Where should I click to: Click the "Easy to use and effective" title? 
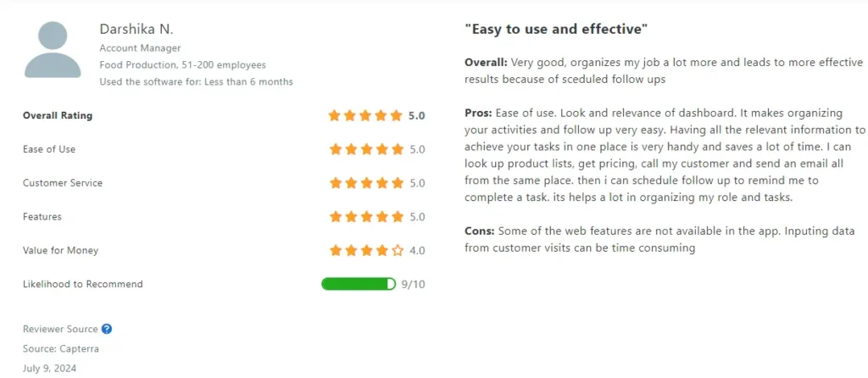tap(556, 30)
